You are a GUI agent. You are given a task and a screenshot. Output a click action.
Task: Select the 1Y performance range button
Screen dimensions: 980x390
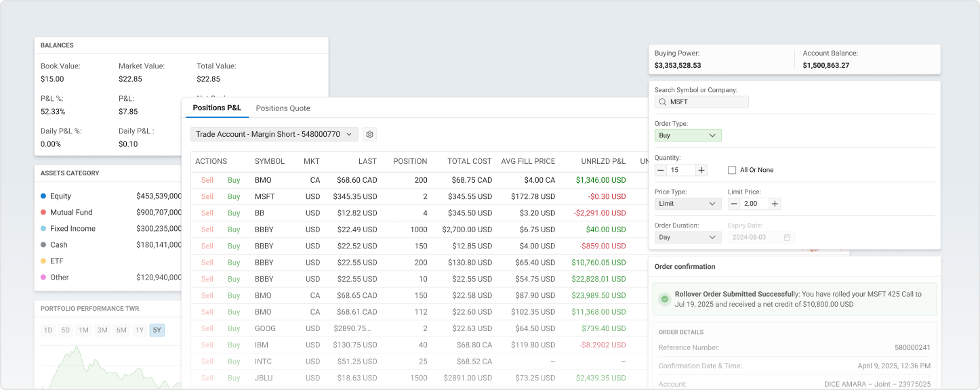(139, 330)
